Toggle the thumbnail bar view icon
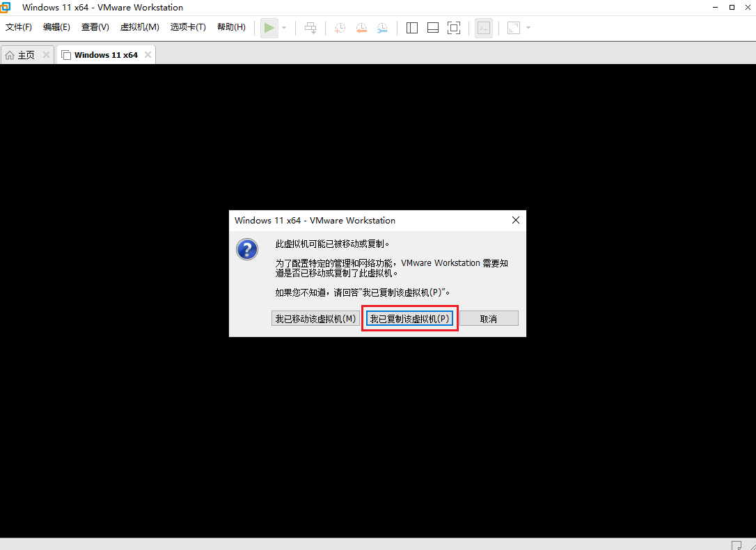 (x=432, y=28)
